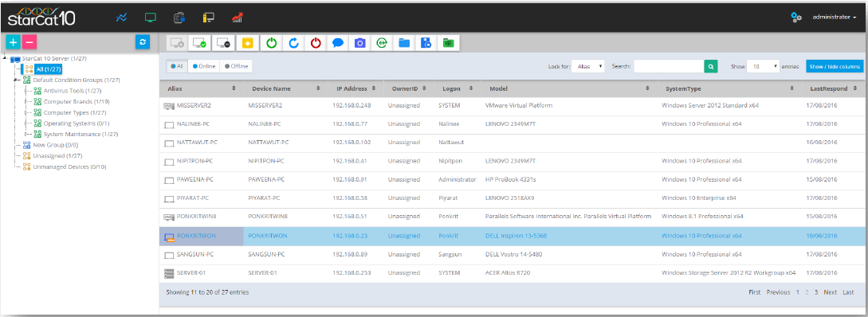The width and height of the screenshot is (868, 317).
Task: Open the green monitor icon in header
Action: 150,18
